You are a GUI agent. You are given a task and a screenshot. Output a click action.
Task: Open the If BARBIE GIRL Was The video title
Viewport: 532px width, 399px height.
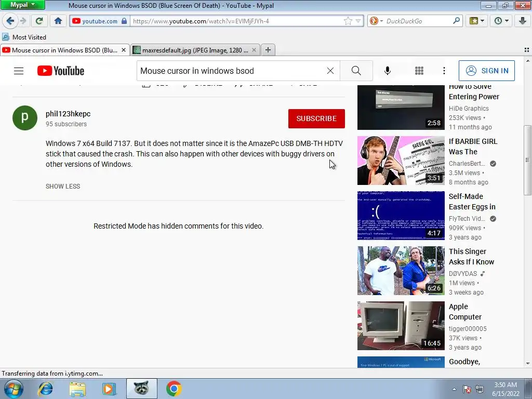473,147
